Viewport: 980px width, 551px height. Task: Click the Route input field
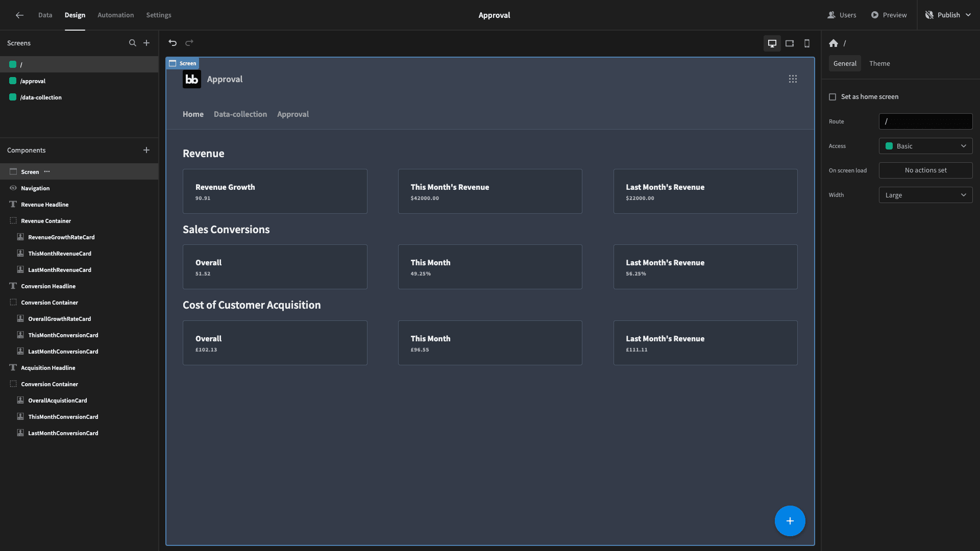point(925,121)
